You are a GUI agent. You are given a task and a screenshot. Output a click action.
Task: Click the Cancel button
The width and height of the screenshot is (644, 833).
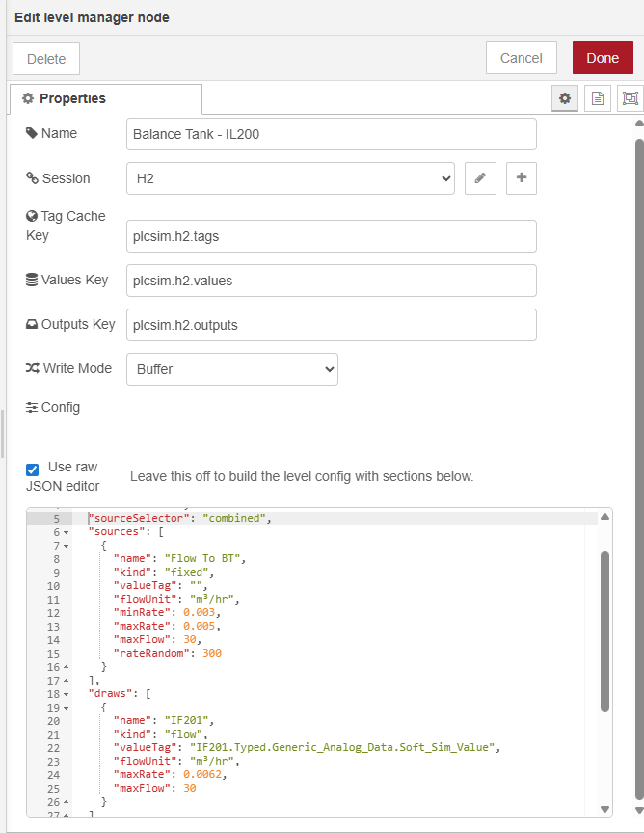[522, 58]
